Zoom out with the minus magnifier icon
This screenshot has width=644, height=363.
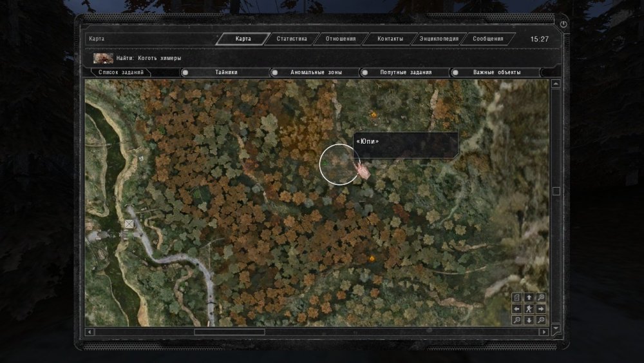(517, 320)
